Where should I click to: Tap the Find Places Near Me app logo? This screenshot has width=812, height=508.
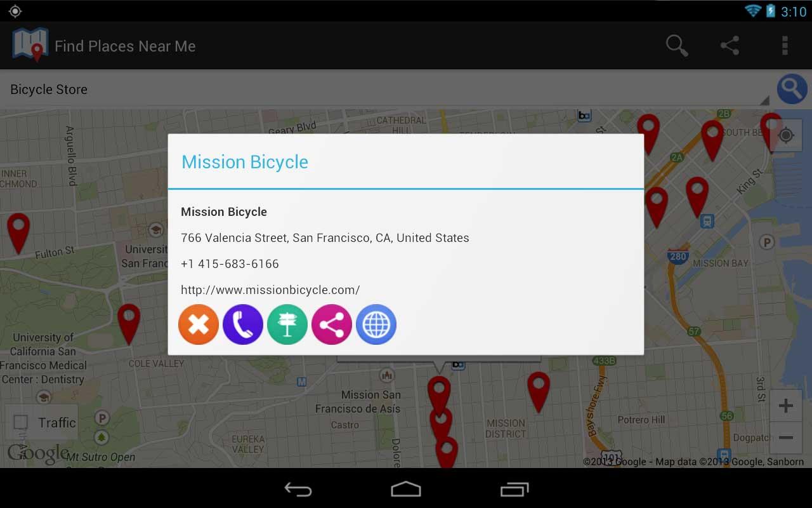[x=30, y=45]
